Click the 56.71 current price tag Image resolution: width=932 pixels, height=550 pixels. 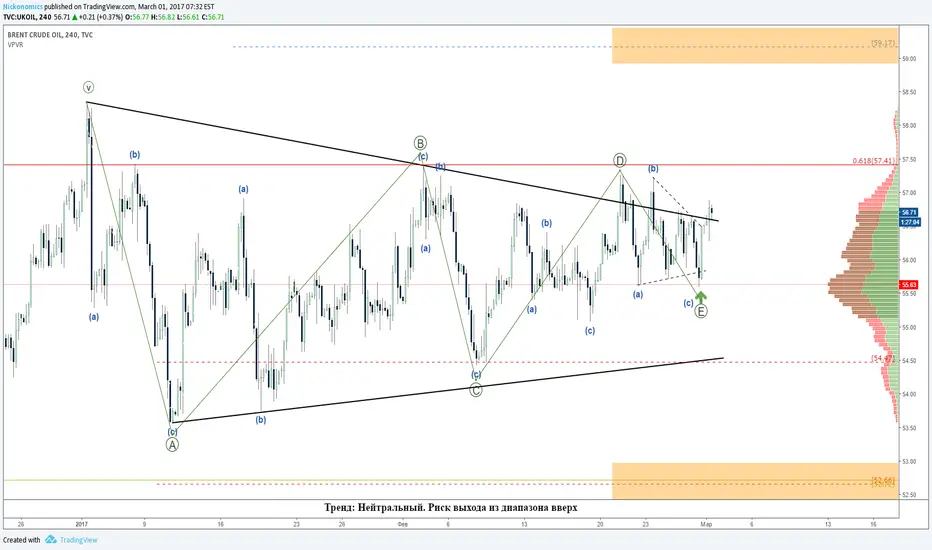pyautogui.click(x=909, y=212)
